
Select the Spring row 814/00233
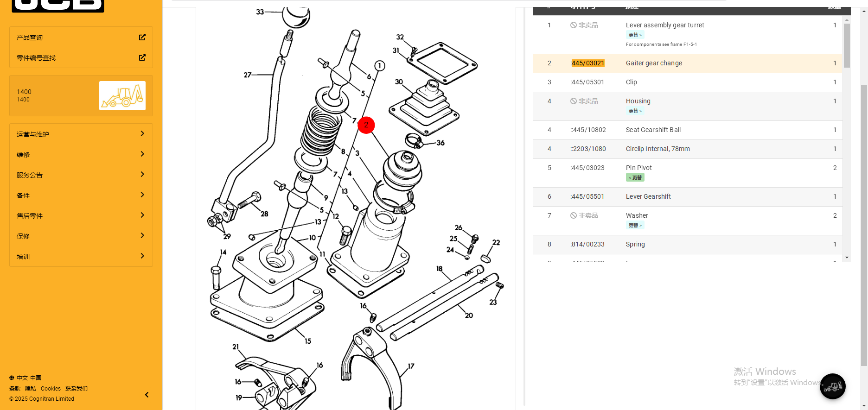pos(635,245)
